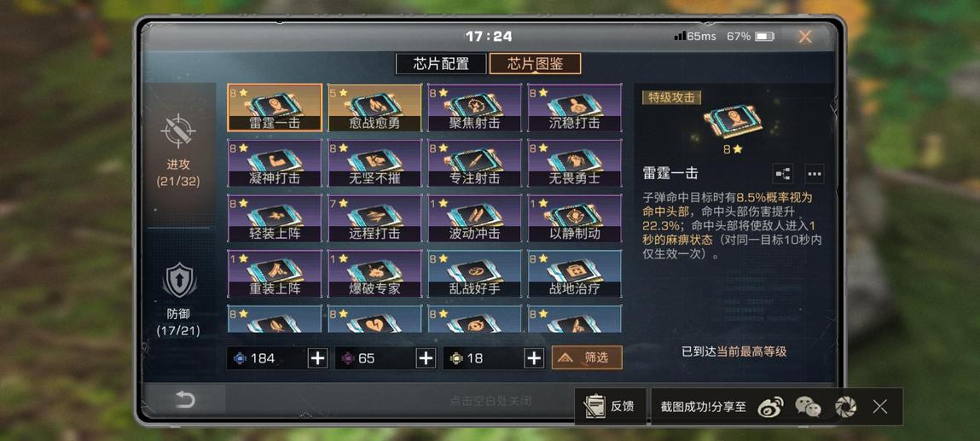Select the 聚焦射击 chip card

click(x=475, y=107)
